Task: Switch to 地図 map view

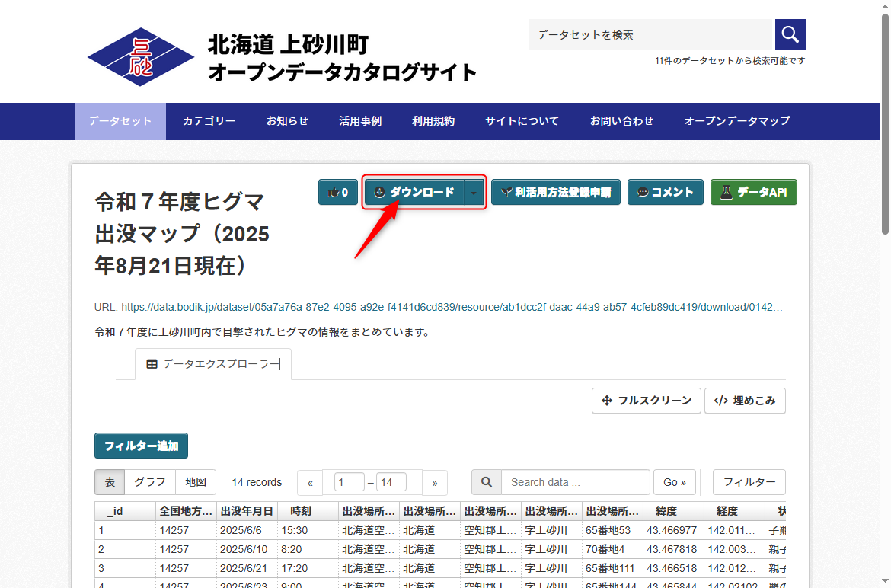Action: [x=196, y=482]
